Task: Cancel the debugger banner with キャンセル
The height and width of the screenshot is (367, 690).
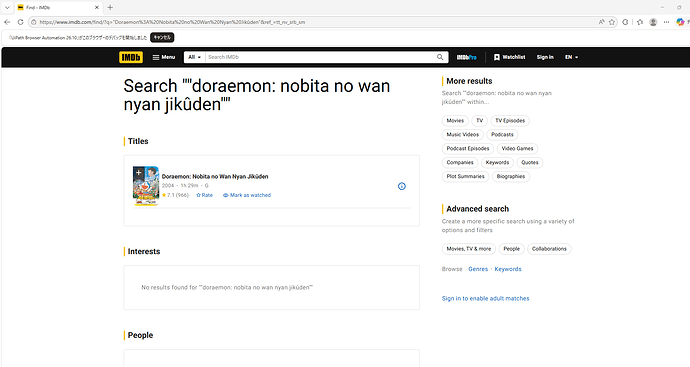Action: 162,37
